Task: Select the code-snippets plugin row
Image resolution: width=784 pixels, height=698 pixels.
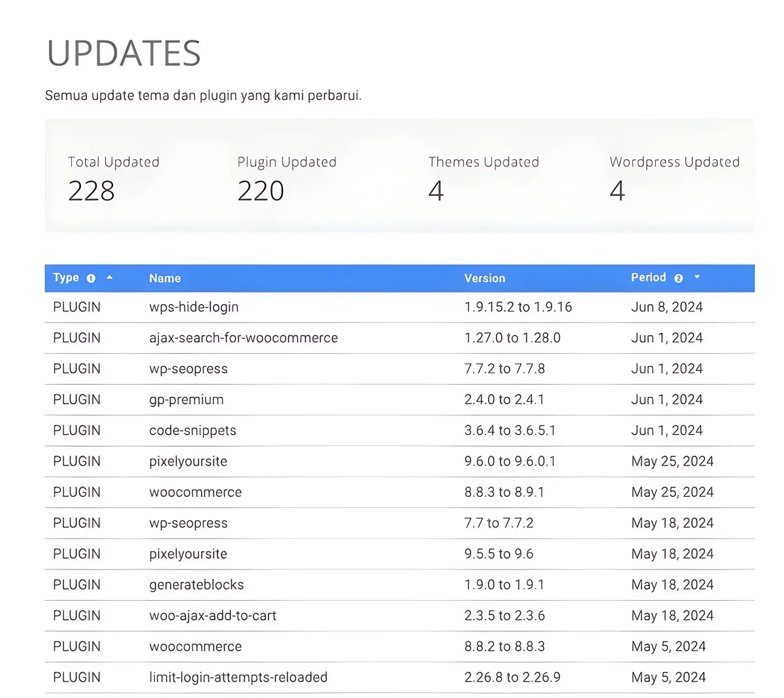Action: 399,430
